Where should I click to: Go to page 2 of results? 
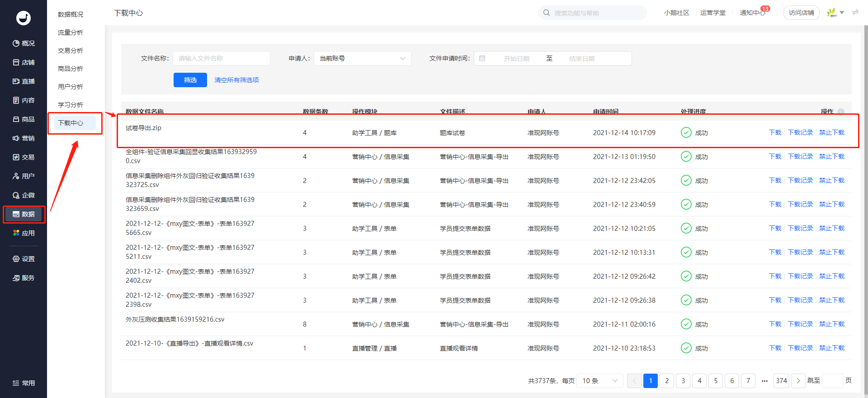click(667, 381)
